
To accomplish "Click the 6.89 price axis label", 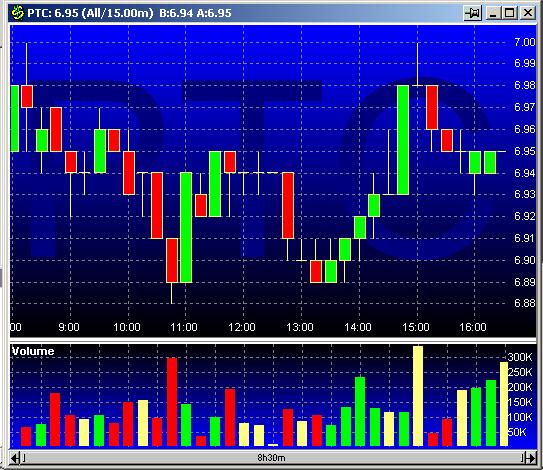I will [x=525, y=282].
